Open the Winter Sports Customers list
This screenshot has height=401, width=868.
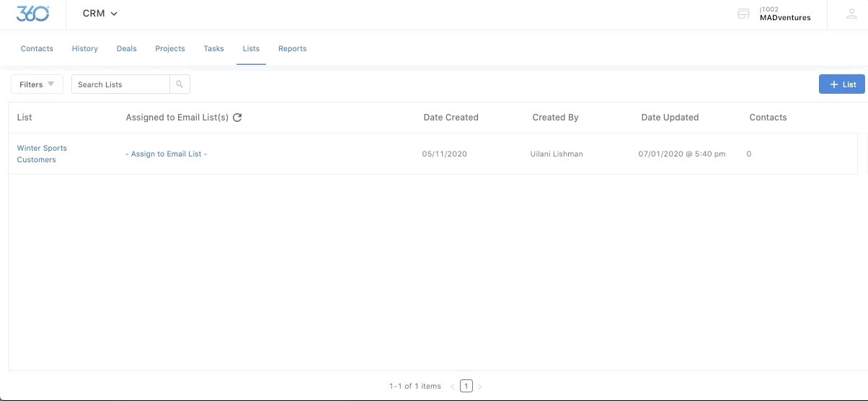click(x=42, y=154)
